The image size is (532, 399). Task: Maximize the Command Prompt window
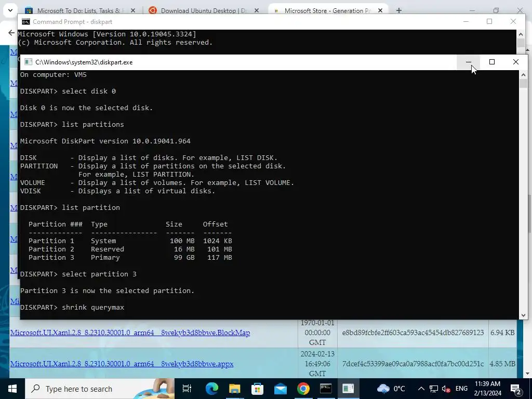[x=489, y=21]
